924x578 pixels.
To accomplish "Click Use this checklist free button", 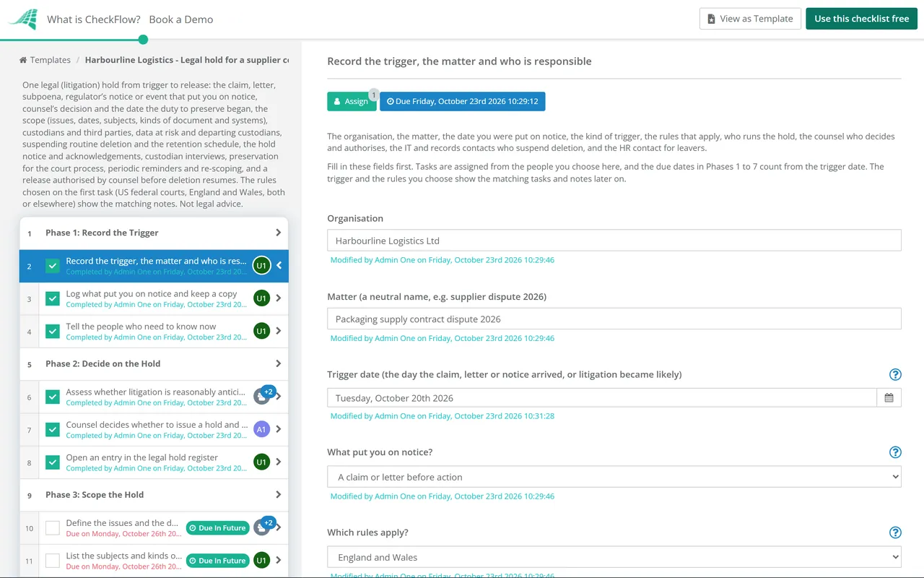I will (862, 19).
